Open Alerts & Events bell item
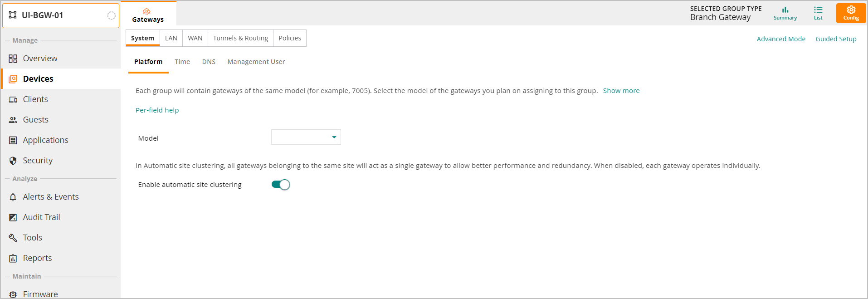Screen dimensions: 868x299 tap(51, 197)
